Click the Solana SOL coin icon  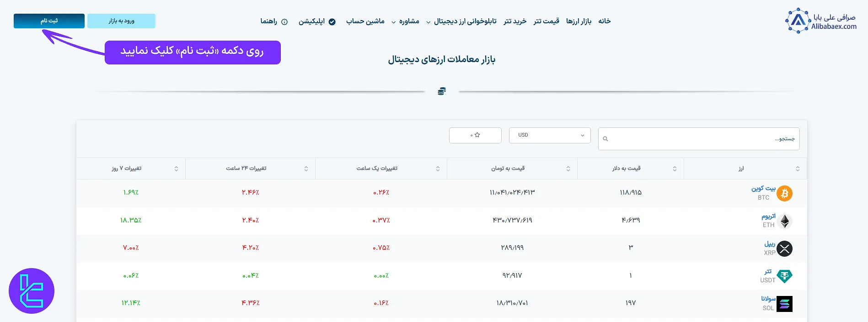784,304
